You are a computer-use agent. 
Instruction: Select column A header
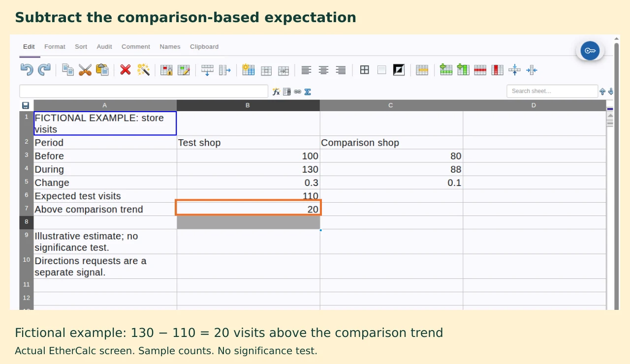click(105, 105)
